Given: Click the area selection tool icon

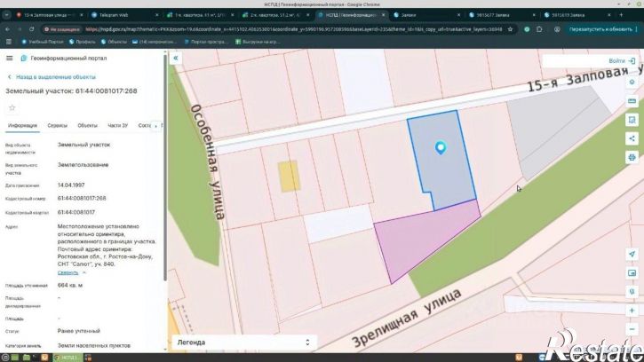Looking at the screenshot, I should 632,120.
